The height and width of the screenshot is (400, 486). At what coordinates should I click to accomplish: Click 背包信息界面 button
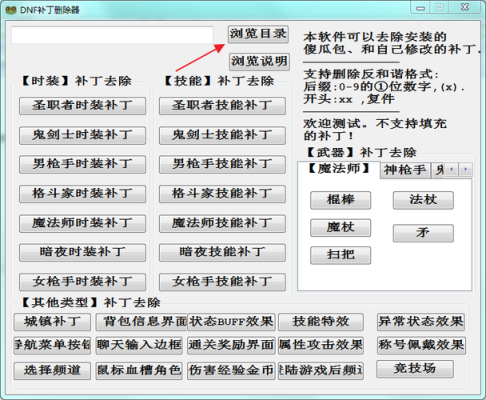tap(141, 322)
